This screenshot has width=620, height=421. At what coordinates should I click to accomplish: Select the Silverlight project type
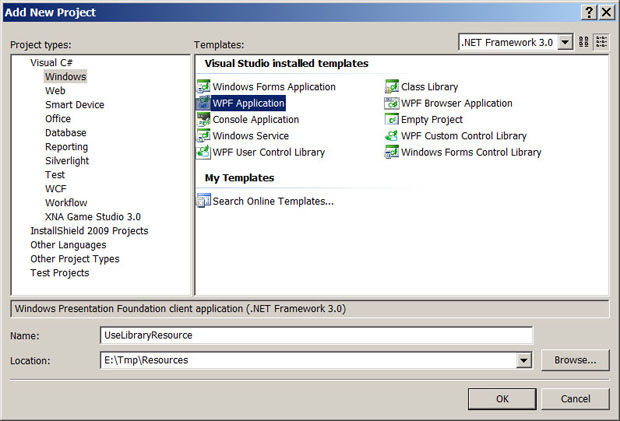[x=67, y=161]
